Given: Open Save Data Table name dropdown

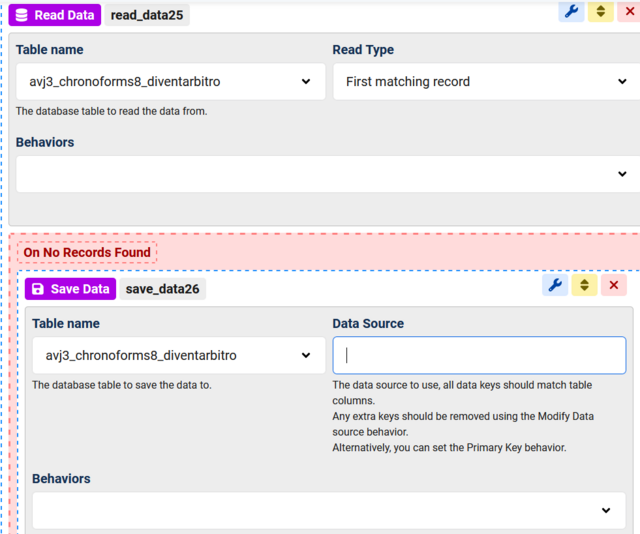Looking at the screenshot, I should [179, 355].
